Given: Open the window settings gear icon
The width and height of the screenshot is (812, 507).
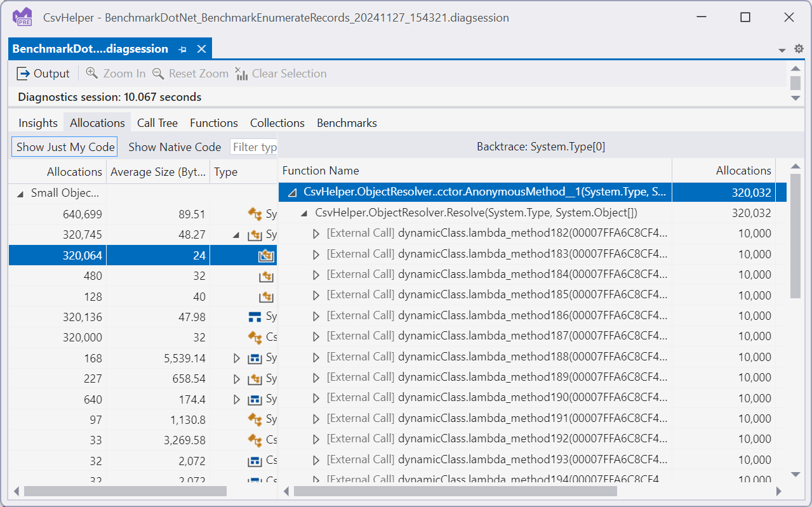Looking at the screenshot, I should [x=799, y=49].
